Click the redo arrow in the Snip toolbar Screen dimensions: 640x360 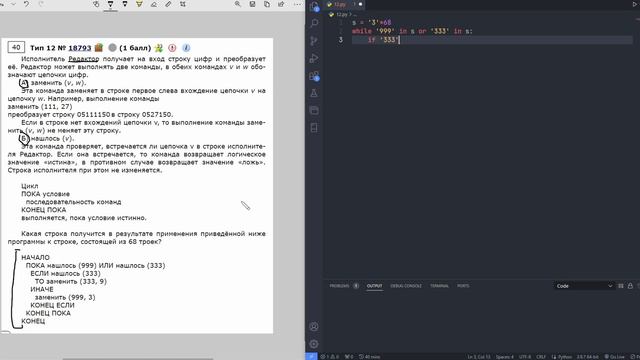[x=41, y=4]
